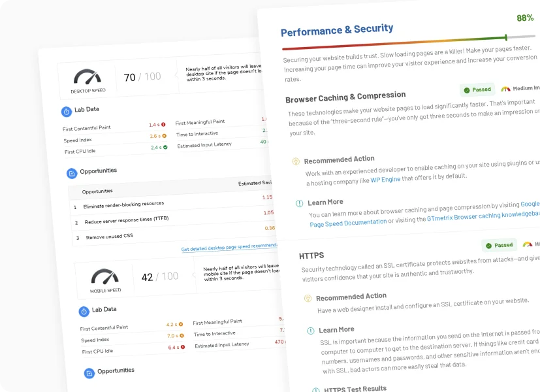540x392 pixels.
Task: Click the 88% marker on the score gradient
Action: pos(505,39)
